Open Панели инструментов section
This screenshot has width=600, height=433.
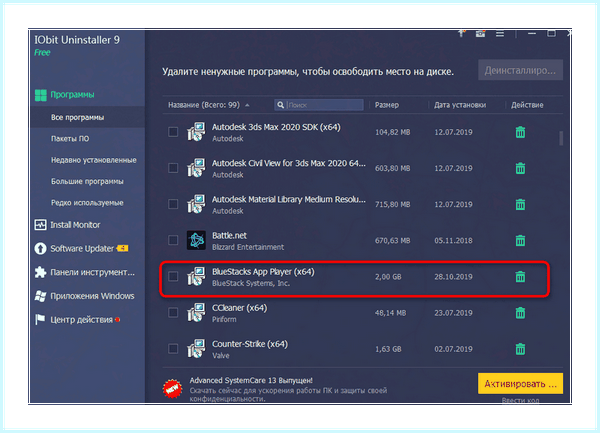(93, 272)
